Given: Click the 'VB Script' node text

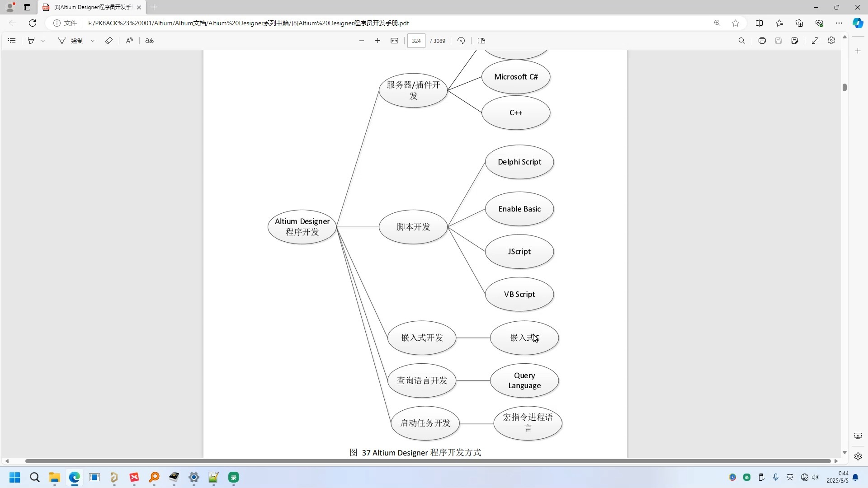Looking at the screenshot, I should click(x=519, y=294).
